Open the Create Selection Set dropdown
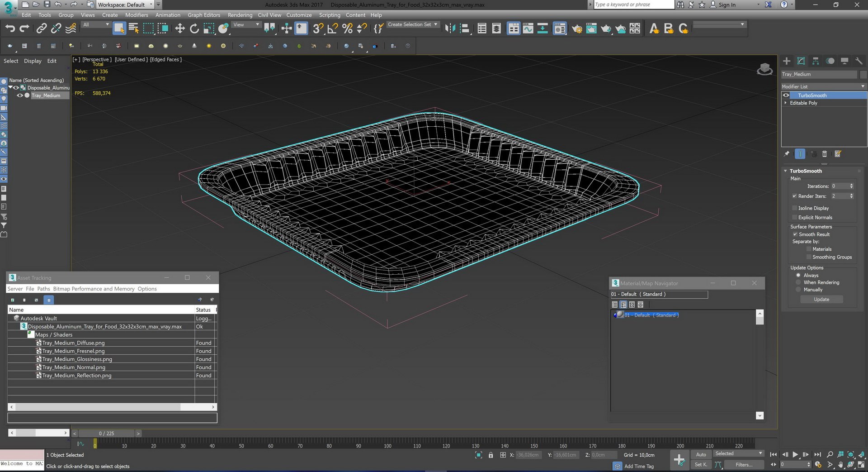 [412, 24]
